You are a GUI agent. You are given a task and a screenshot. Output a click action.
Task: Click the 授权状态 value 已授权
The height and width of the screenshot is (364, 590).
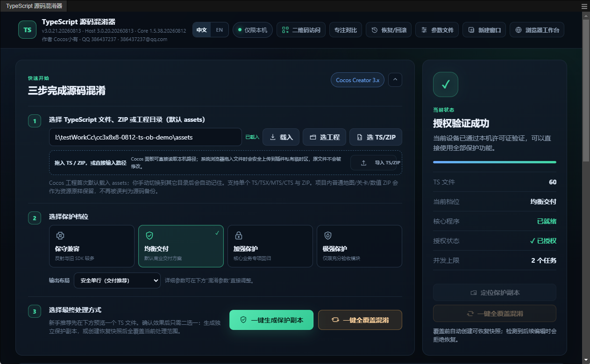543,241
